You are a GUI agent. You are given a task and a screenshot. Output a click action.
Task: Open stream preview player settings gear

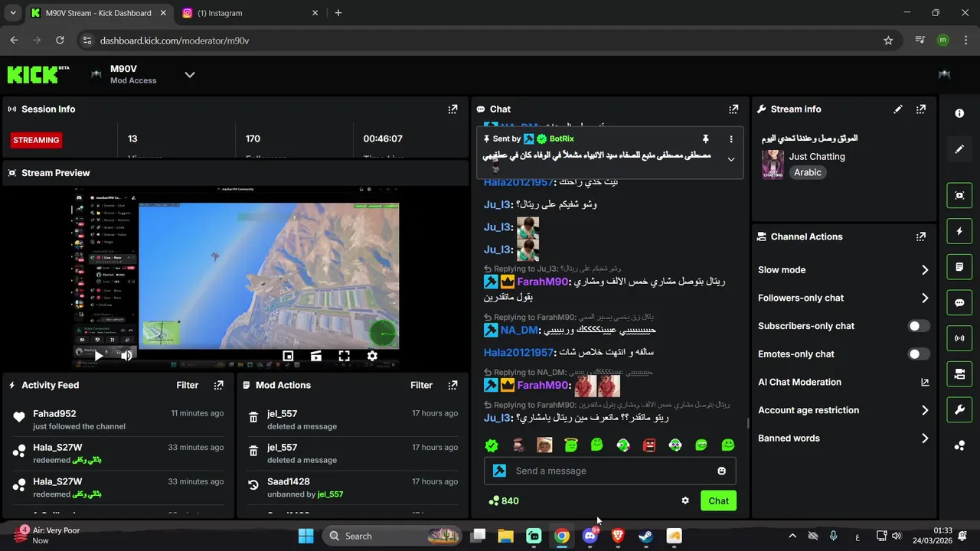pos(372,356)
